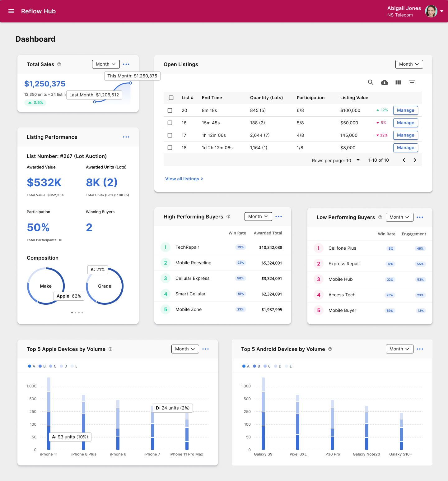Open Abigail Jones account menu
This screenshot has width=448, height=481.
click(x=442, y=11)
